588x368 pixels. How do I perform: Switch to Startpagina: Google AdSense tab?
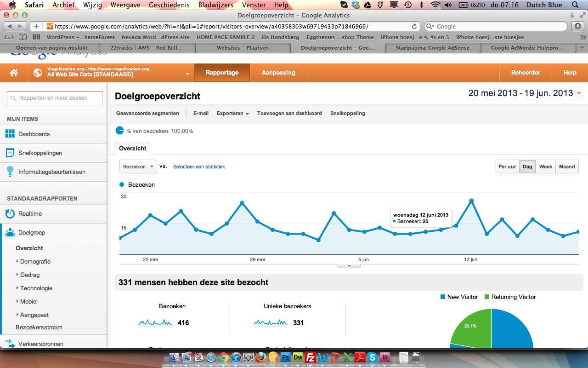click(x=434, y=47)
